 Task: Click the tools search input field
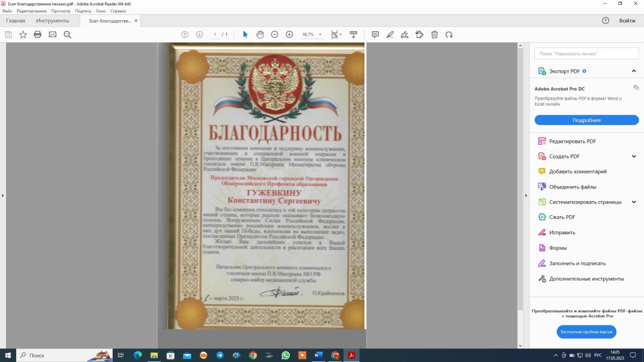pos(587,53)
